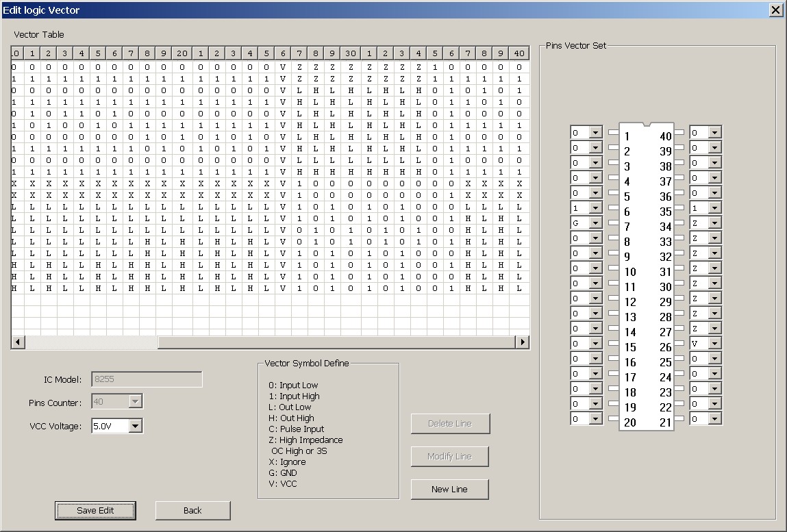
Task: Click the vector table scroll right arrow
Action: tap(523, 342)
